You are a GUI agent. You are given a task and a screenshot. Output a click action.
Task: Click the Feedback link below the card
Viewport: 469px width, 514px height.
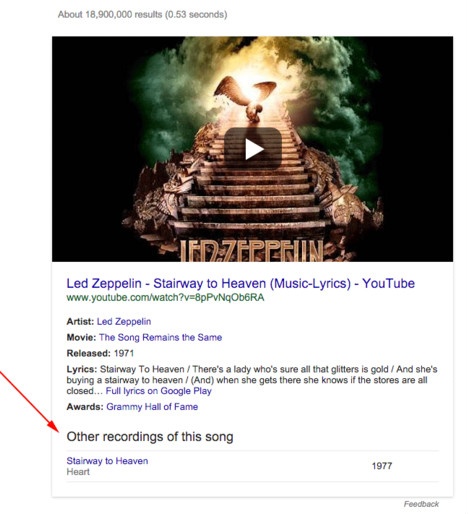pyautogui.click(x=421, y=504)
